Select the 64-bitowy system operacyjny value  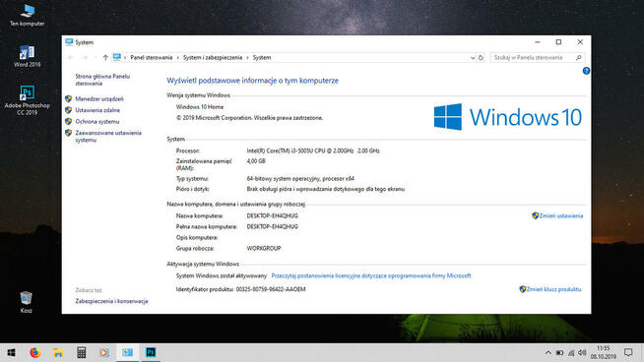[300, 178]
